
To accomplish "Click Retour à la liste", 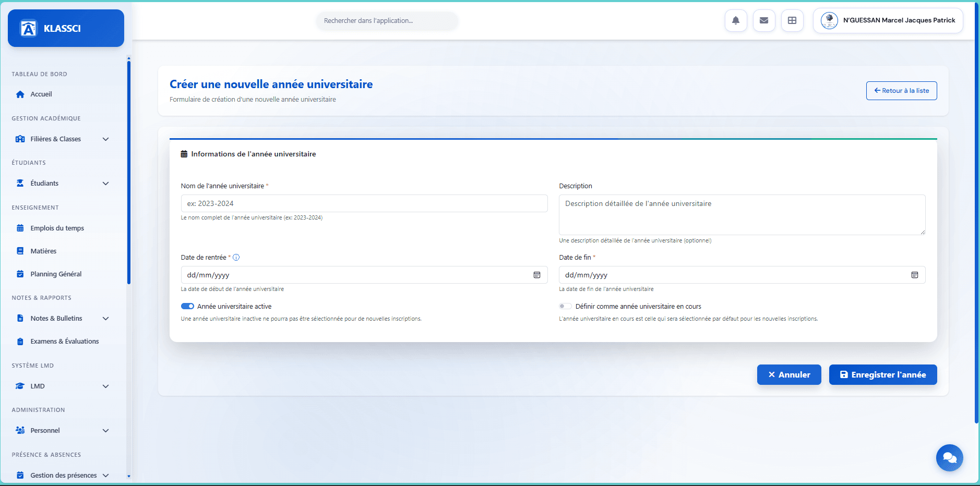I will [901, 90].
